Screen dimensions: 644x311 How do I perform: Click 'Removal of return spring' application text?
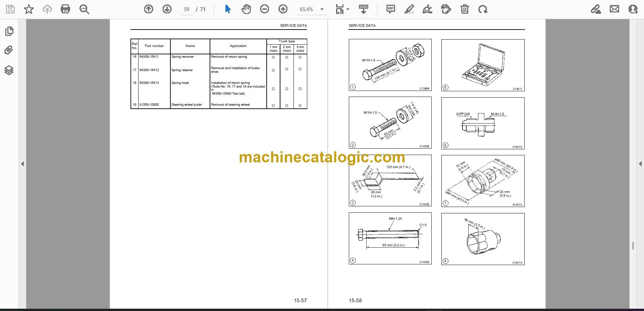[x=229, y=57]
